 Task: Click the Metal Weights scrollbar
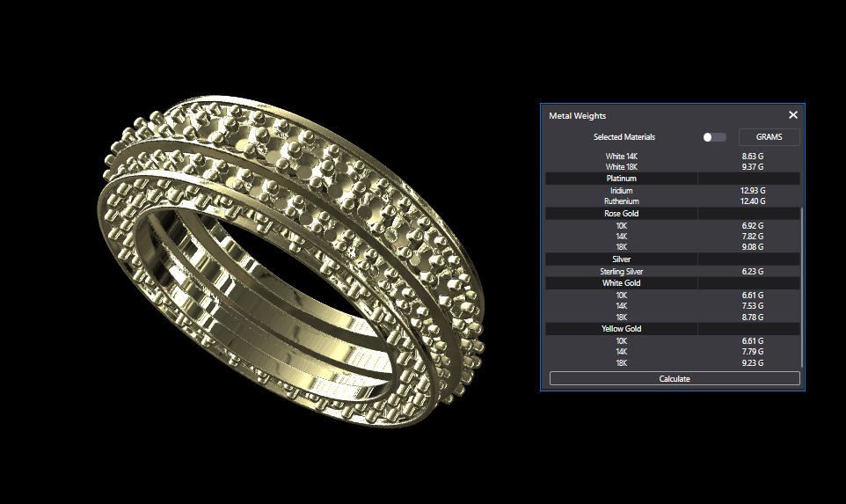click(x=802, y=287)
